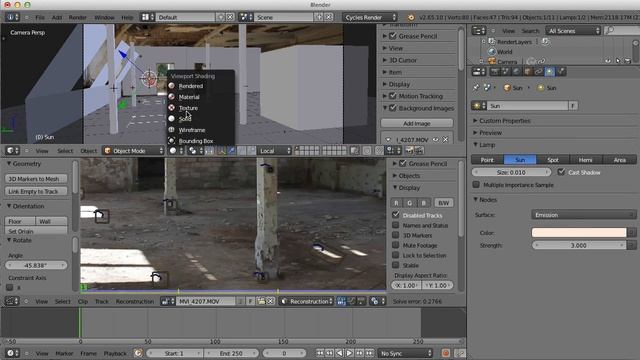The height and width of the screenshot is (360, 640).
Task: Switch lamp type to Hemi
Action: [x=585, y=160]
